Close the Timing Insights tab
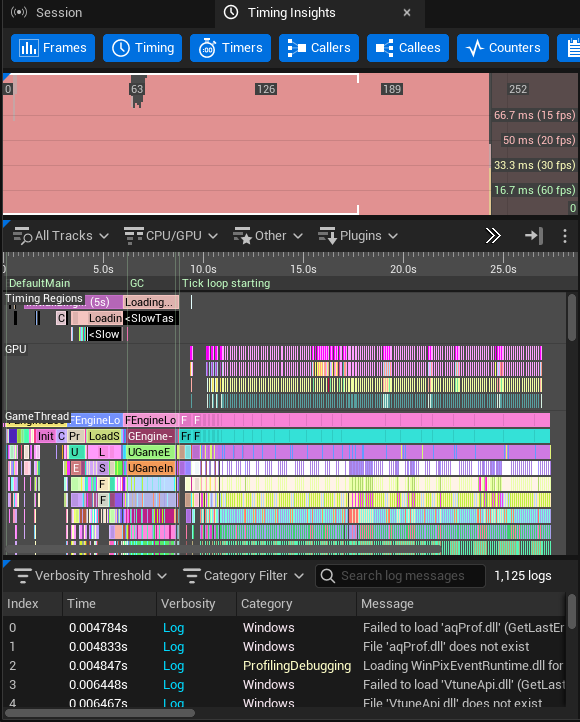 point(407,13)
